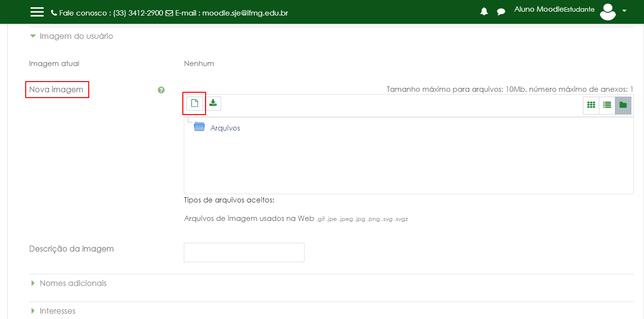Screen dimensions: 644x319
Task: Click the Arquivos folder icon
Action: [199, 127]
